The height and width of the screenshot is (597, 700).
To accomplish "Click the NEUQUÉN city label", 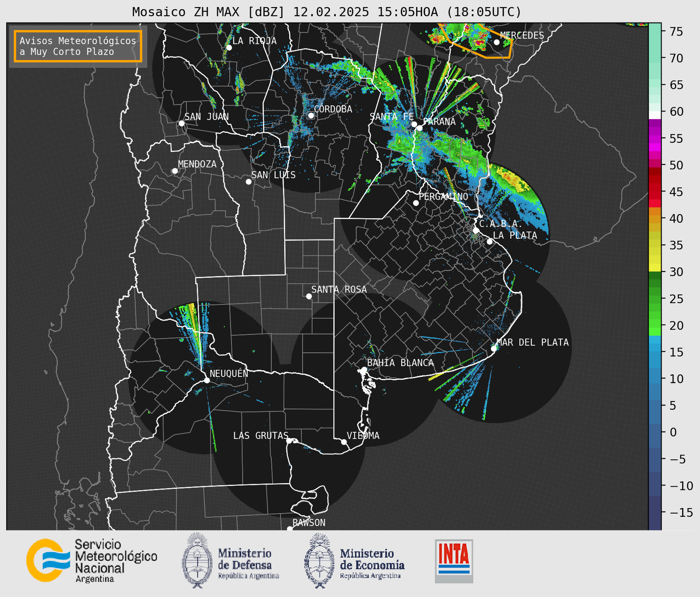I will 229,373.
